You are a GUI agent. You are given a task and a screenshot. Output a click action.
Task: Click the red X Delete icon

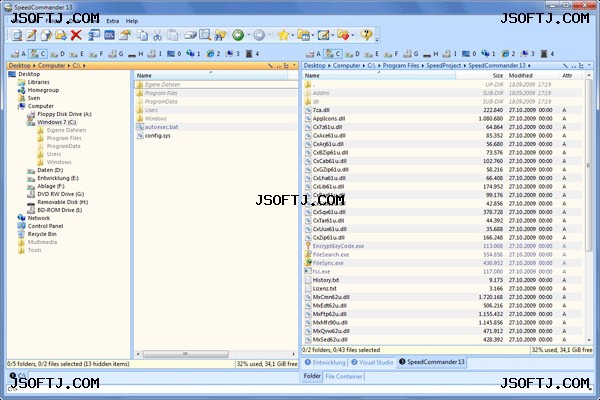[76, 35]
